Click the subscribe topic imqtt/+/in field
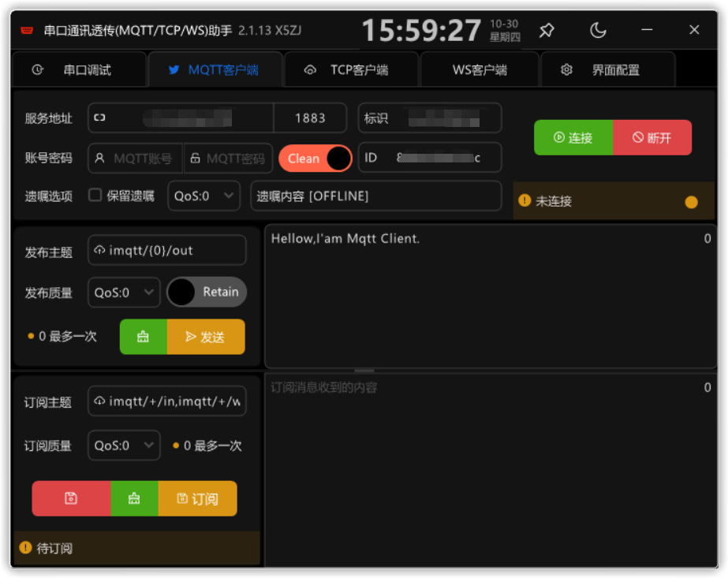 [x=167, y=401]
